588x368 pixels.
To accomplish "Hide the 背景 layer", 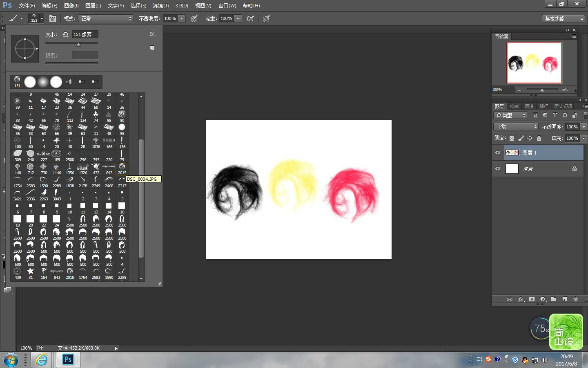I will 497,168.
